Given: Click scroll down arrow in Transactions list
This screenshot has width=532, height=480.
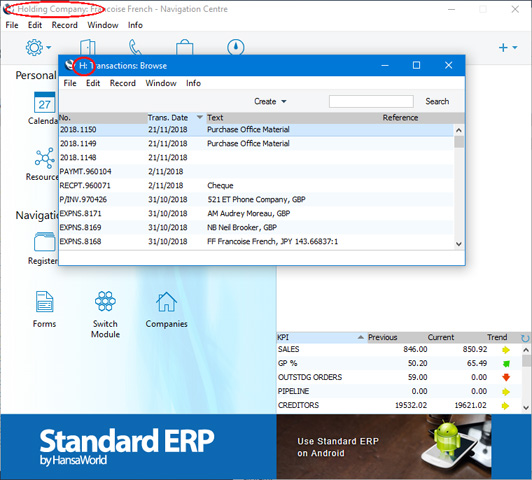Looking at the screenshot, I should (459, 244).
